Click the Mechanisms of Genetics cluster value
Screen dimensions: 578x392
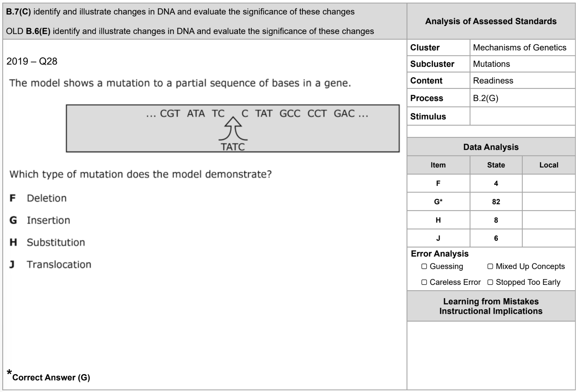tap(520, 47)
